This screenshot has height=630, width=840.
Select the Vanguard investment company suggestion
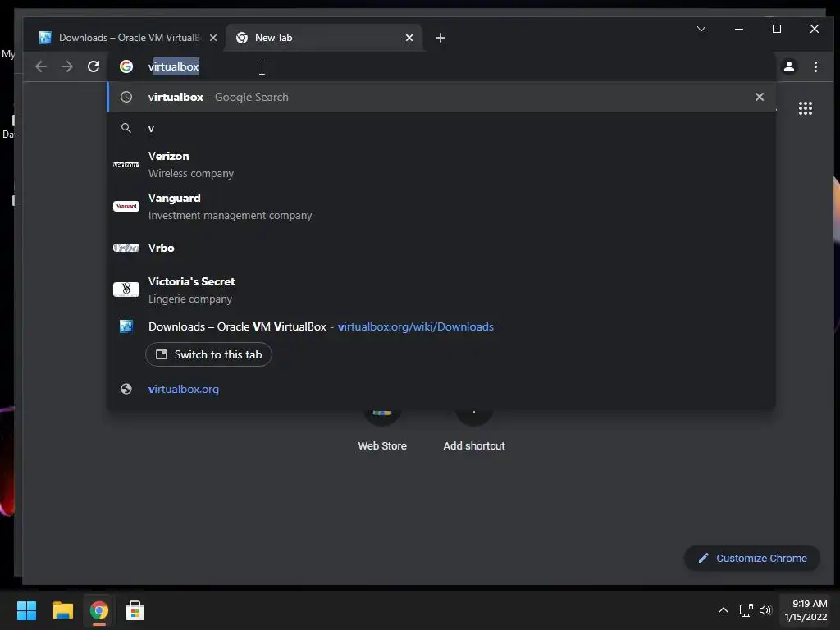click(x=441, y=206)
